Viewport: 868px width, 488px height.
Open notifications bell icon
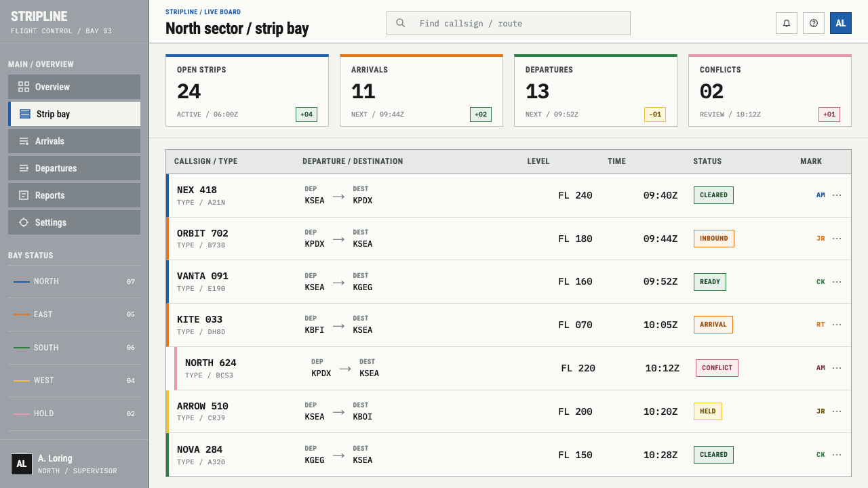[x=787, y=23]
